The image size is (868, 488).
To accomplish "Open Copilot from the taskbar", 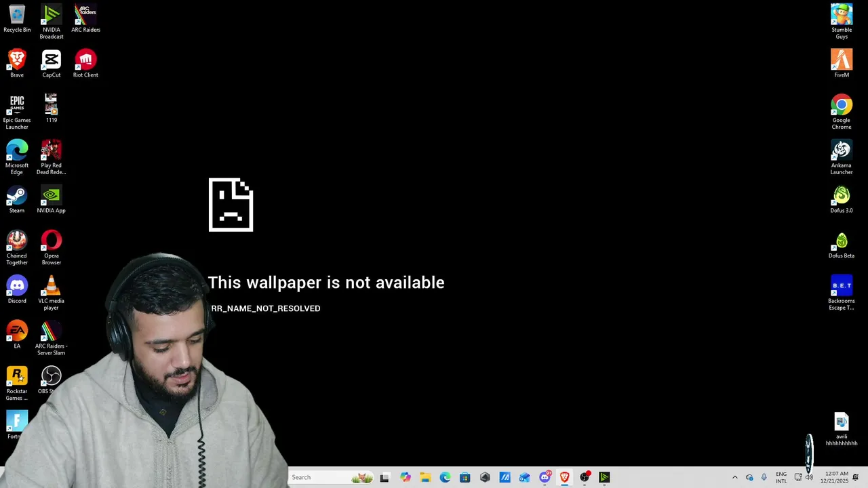I will 406,477.
